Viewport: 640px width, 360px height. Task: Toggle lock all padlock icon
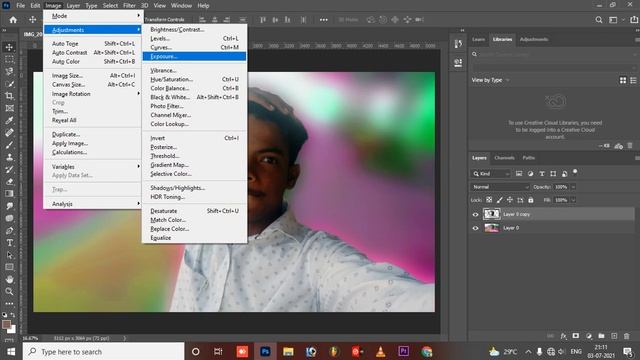531,200
